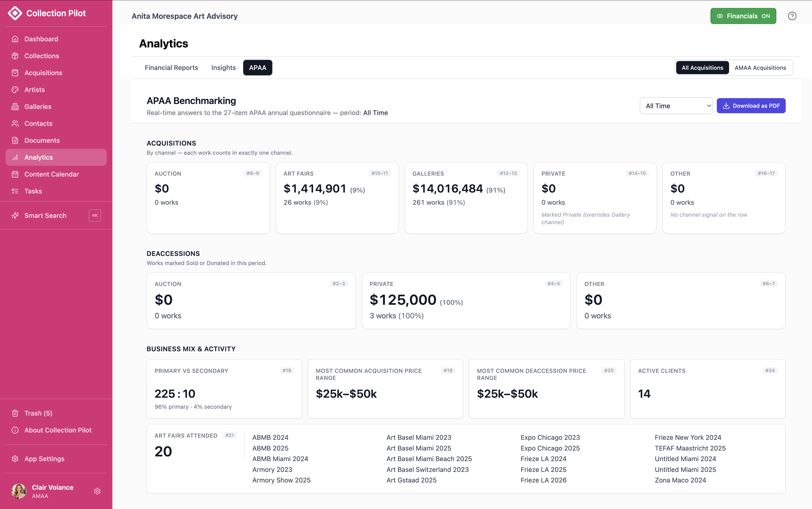The image size is (812, 509).
Task: Open the help question mark icon
Action: click(792, 16)
